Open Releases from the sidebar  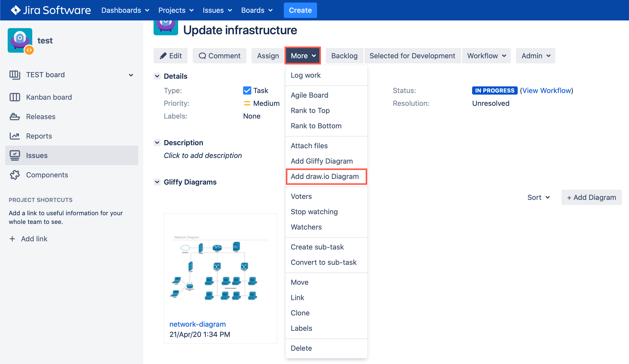[x=41, y=117]
